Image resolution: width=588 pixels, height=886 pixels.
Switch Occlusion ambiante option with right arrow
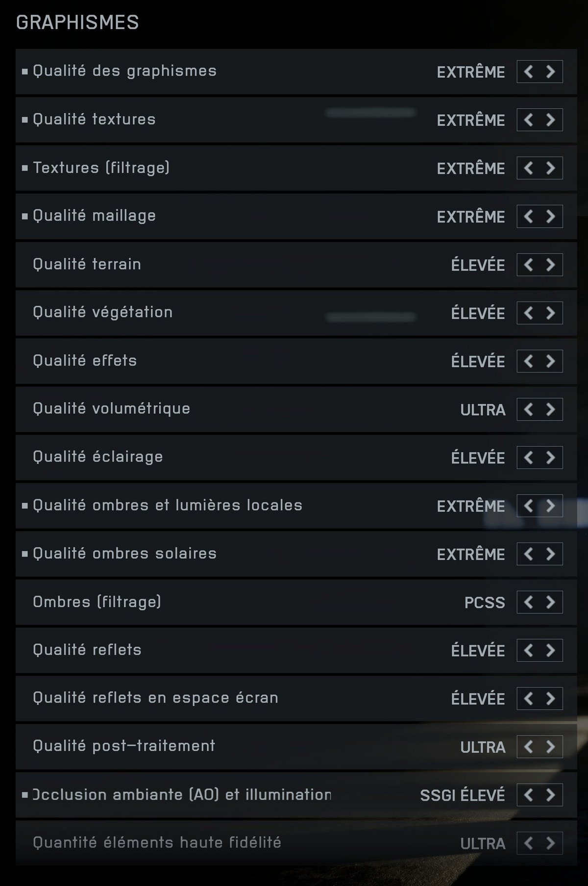pos(550,794)
